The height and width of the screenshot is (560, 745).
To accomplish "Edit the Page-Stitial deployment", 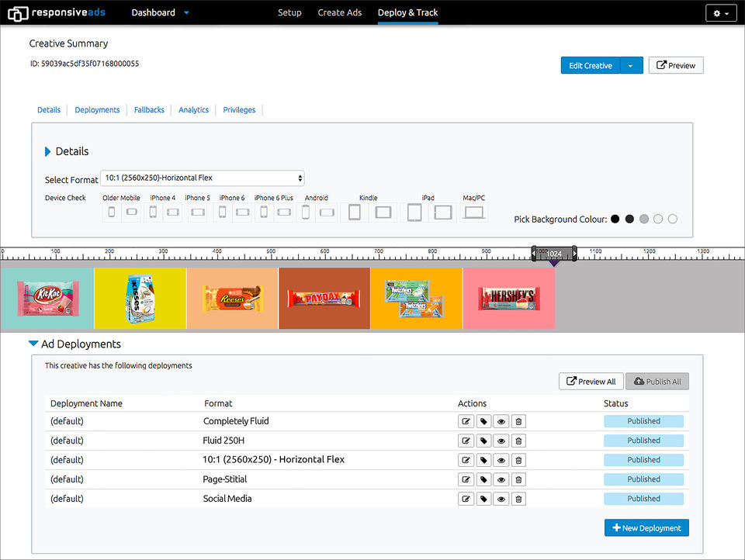I will tap(466, 480).
